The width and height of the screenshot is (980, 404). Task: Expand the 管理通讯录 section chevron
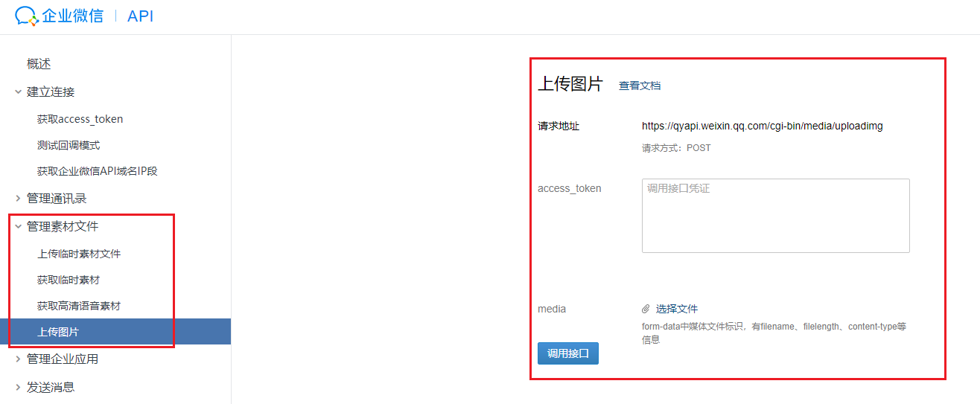click(18, 199)
